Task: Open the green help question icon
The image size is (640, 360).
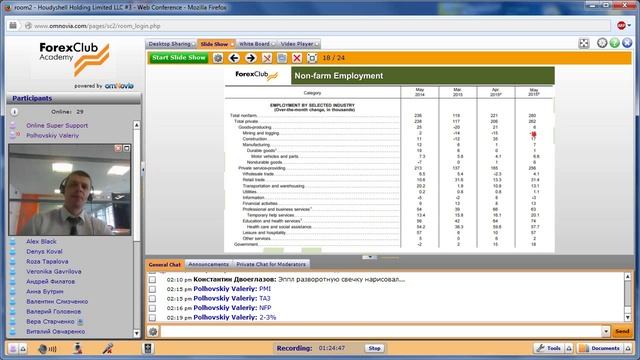Action: 615,42
